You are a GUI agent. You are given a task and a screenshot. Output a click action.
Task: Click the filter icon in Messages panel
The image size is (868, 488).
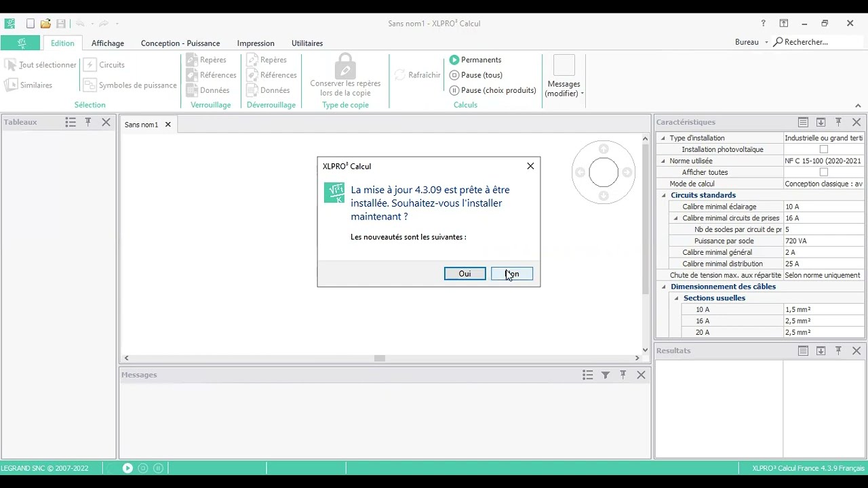[605, 375]
